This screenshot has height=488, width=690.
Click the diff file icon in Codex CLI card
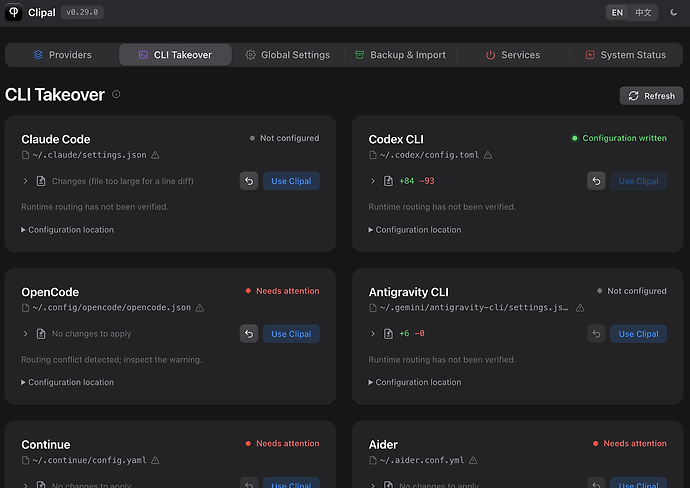388,181
